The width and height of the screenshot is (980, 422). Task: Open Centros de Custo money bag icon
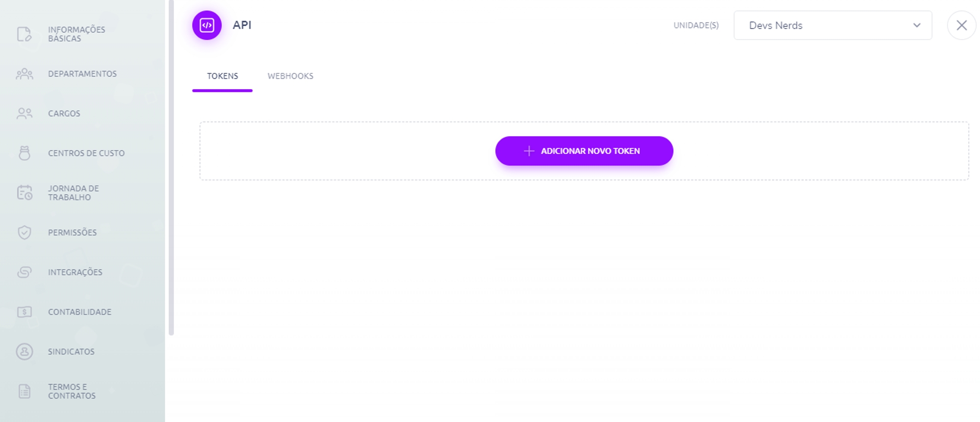(24, 153)
